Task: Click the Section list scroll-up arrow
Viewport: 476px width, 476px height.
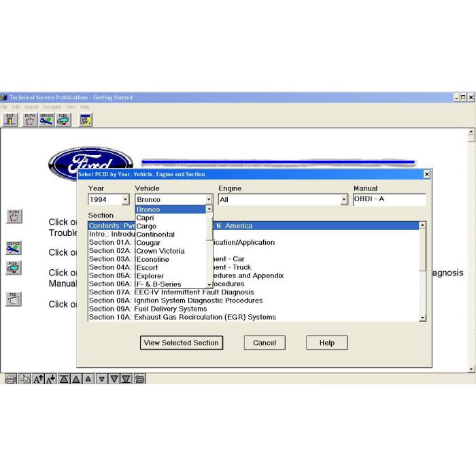Action: coord(422,225)
